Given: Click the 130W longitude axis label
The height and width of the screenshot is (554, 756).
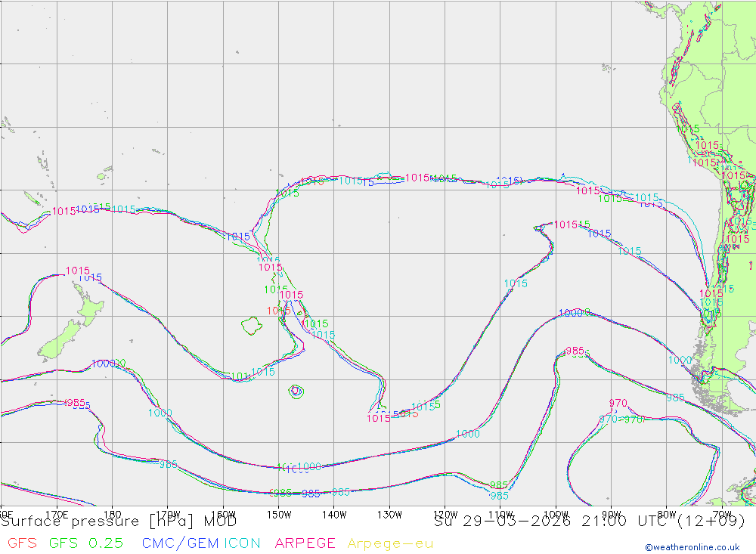Looking at the screenshot, I should pyautogui.click(x=389, y=515).
